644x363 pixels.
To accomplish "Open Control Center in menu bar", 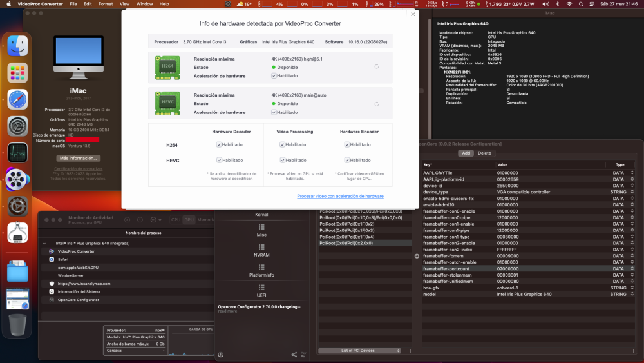I will pos(592,4).
